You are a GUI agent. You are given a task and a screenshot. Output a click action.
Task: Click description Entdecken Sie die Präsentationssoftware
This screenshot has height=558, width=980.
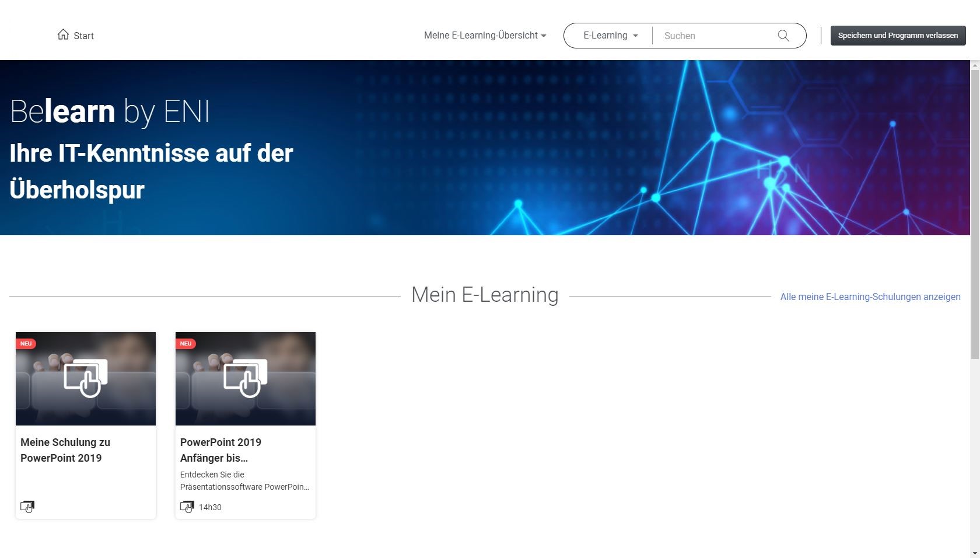[x=245, y=480]
